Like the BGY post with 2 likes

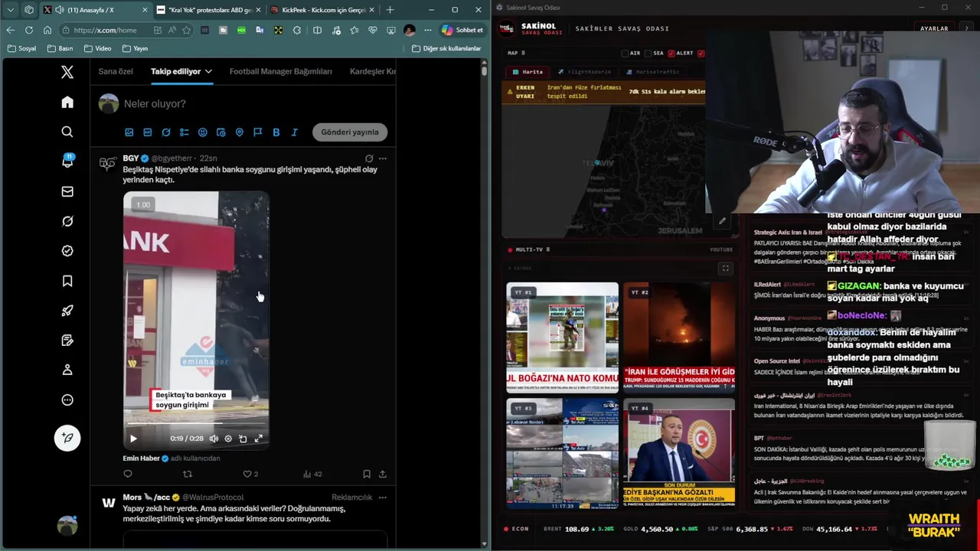point(250,474)
